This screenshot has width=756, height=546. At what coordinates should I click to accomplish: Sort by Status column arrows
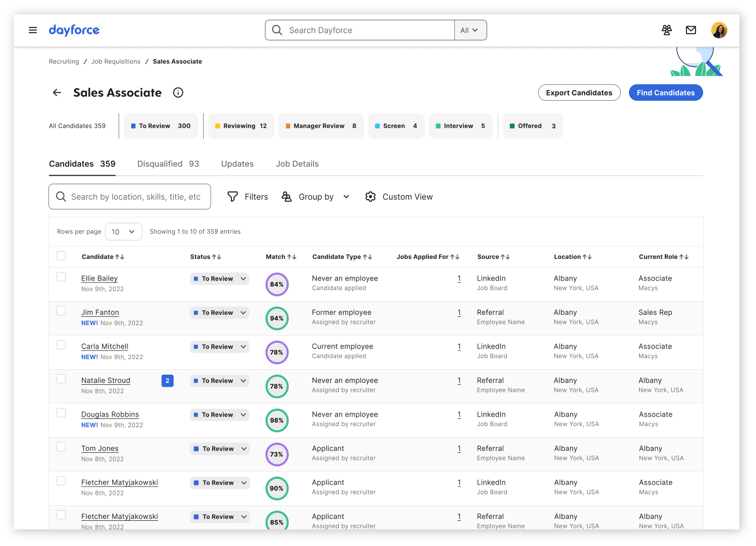point(217,257)
